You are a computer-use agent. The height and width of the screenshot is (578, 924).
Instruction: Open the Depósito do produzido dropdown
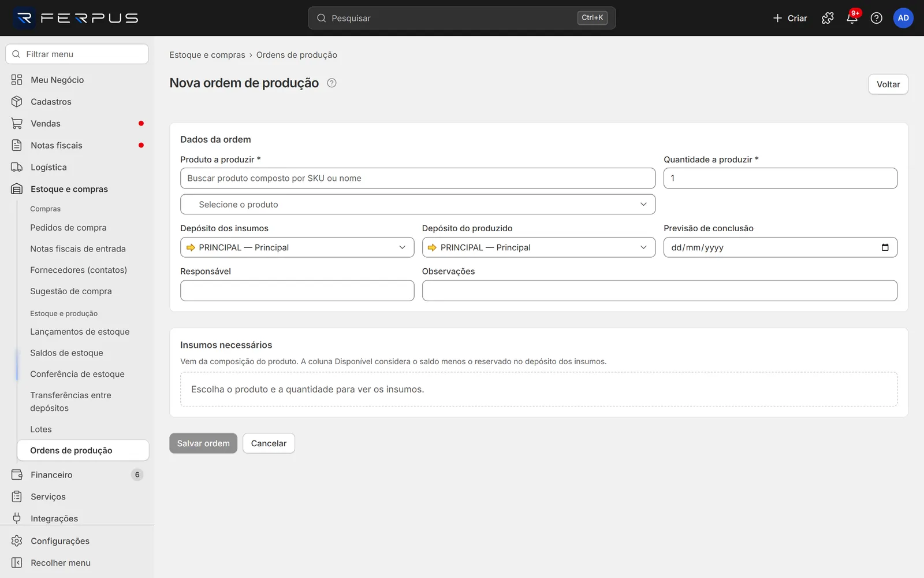click(538, 247)
